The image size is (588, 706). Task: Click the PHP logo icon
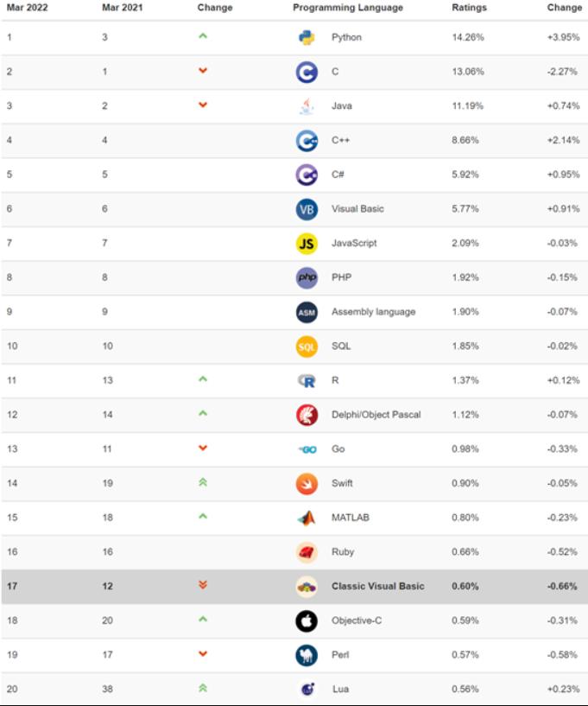[307, 277]
